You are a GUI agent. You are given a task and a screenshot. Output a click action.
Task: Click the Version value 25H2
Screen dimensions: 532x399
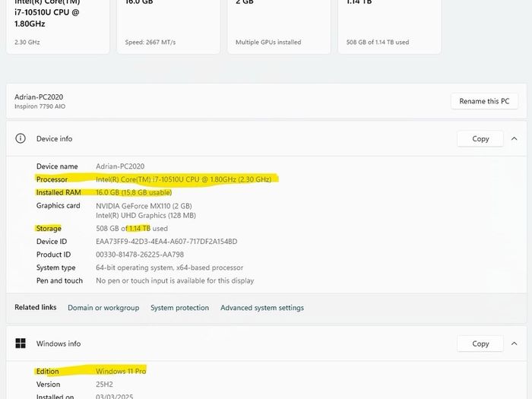coord(104,385)
